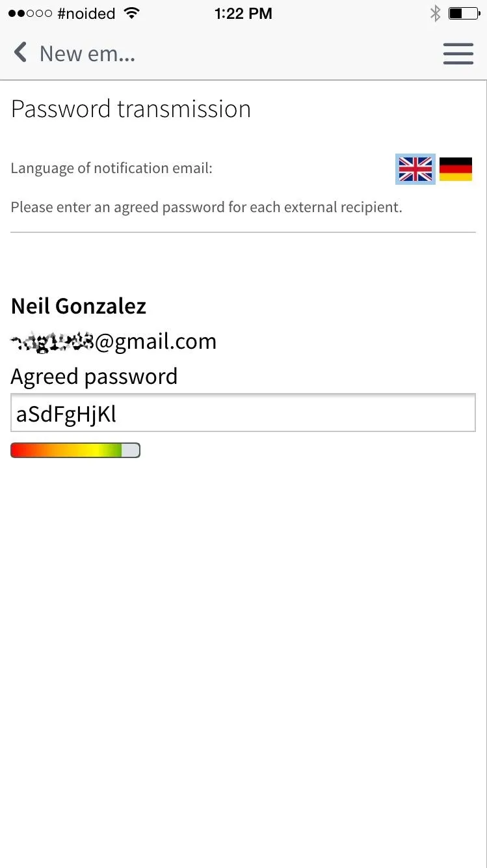Click the password strength meter bar
The image size is (487, 868).
tap(75, 450)
